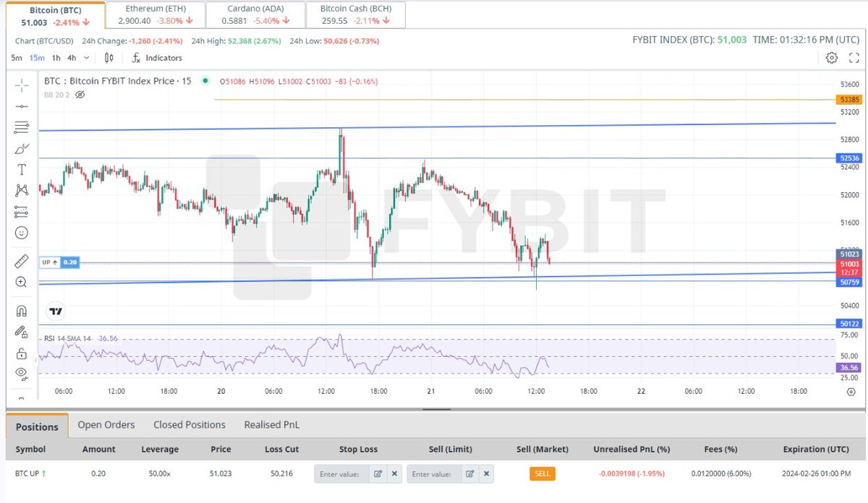
Task: Click the FYBIT INDEX (BTC) 51,003 readout
Action: click(x=689, y=40)
